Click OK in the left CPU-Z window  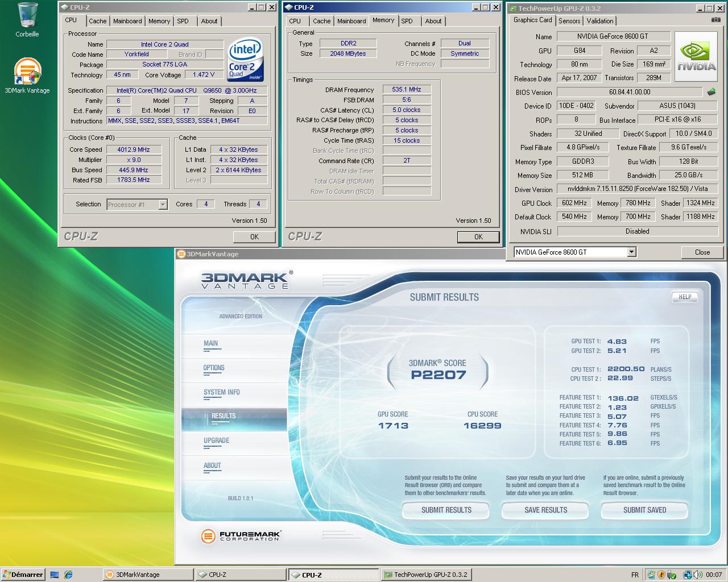tap(254, 237)
